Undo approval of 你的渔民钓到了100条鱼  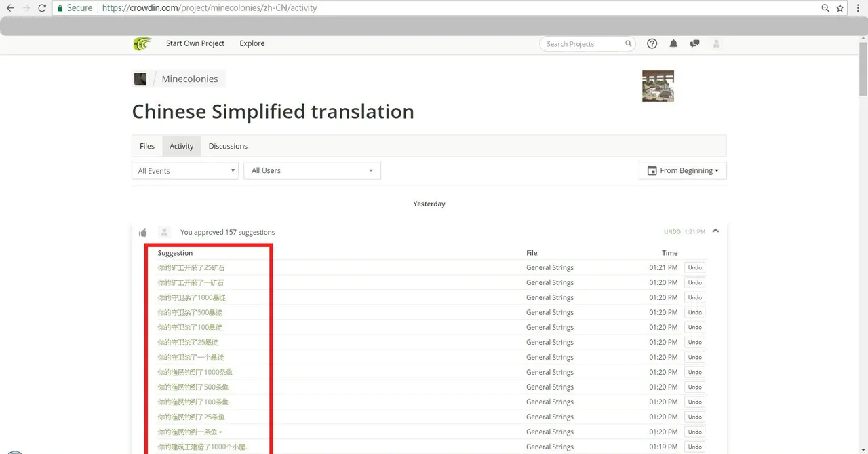(694, 402)
